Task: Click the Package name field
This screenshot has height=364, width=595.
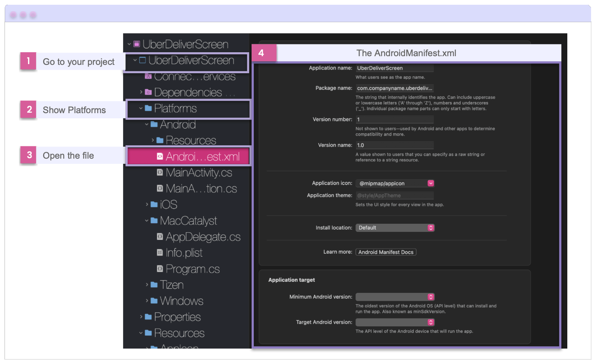Action: click(394, 88)
